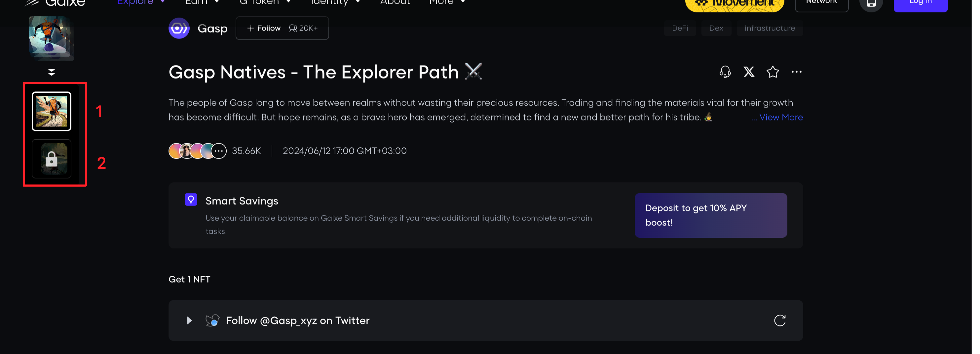Screen dimensions: 980x354
Task: Select the first quest thumbnail
Action: [x=51, y=111]
